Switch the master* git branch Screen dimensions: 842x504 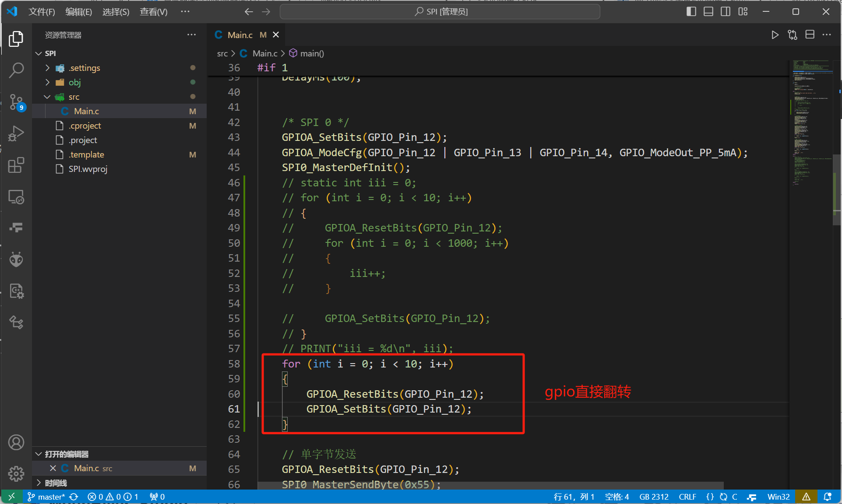pos(46,497)
